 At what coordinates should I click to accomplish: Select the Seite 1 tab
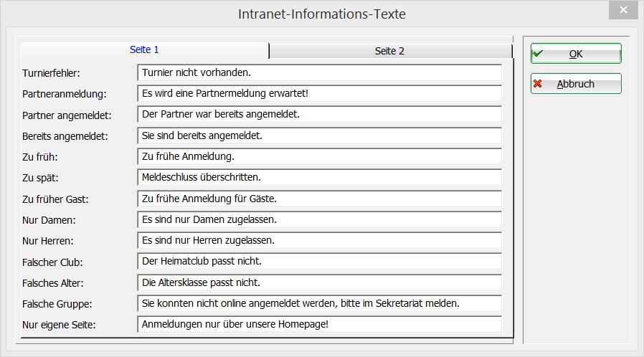pyautogui.click(x=144, y=50)
